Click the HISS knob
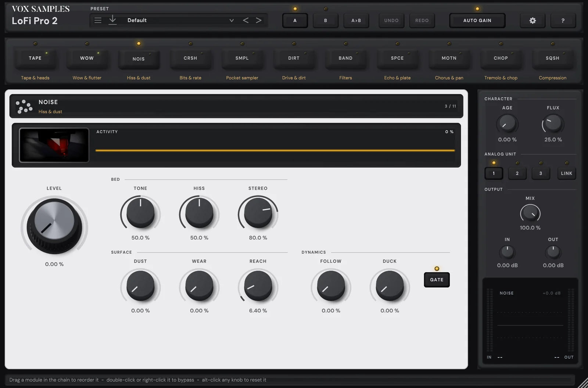Viewport: 588px width, 388px height. click(199, 213)
